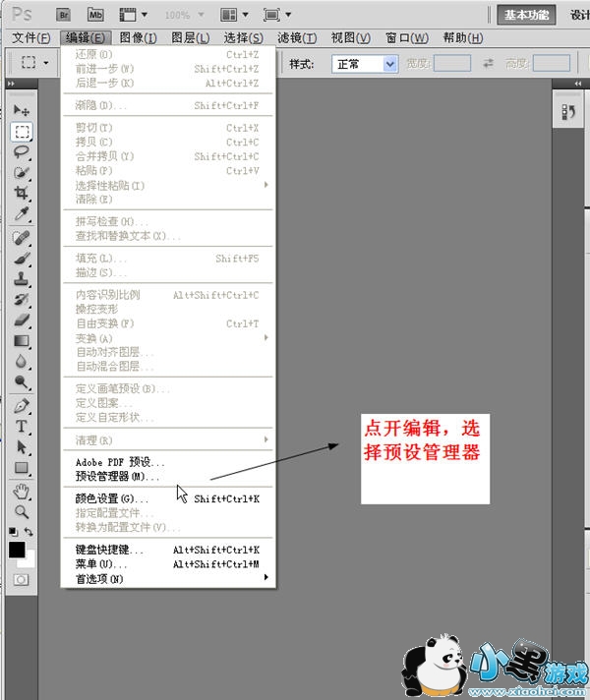Screen dimensions: 590x700
Task: Select the Horizontal Type tool
Action: click(21, 427)
